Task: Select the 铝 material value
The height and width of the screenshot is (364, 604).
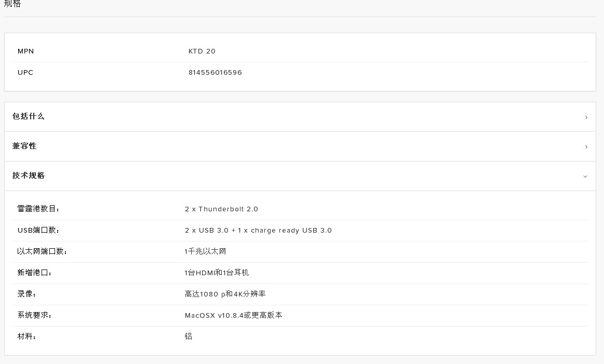Action: [189, 336]
